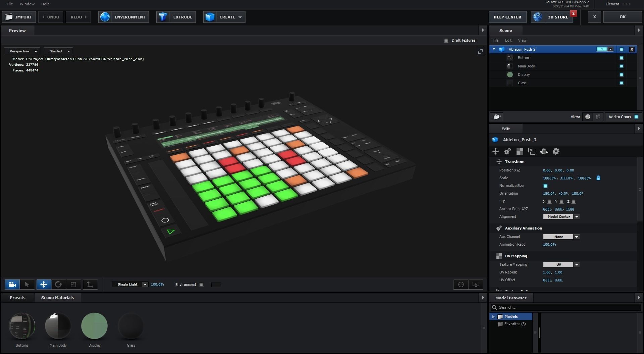Image resolution: width=644 pixels, height=354 pixels.
Task: Open the Single Light lighting dropdown
Action: [130, 285]
